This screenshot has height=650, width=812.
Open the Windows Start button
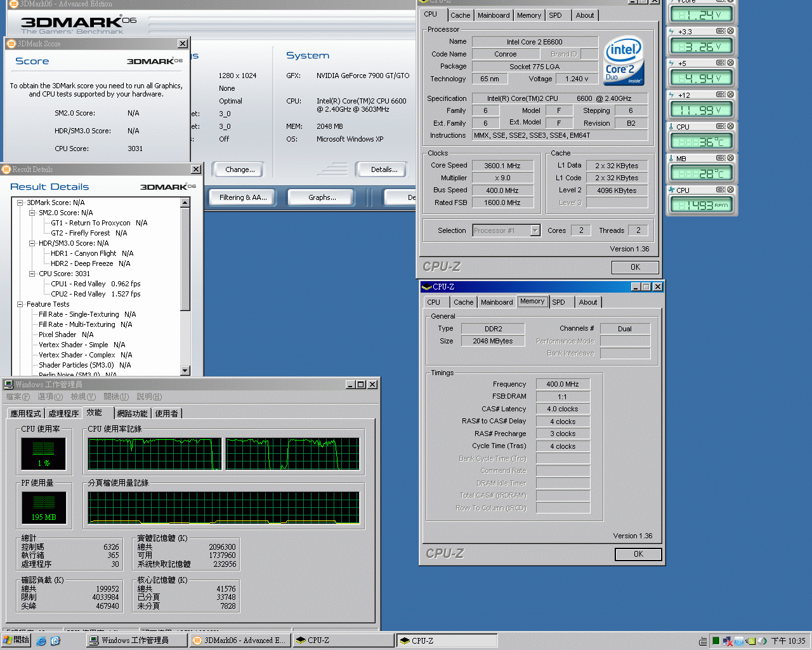[x=16, y=640]
